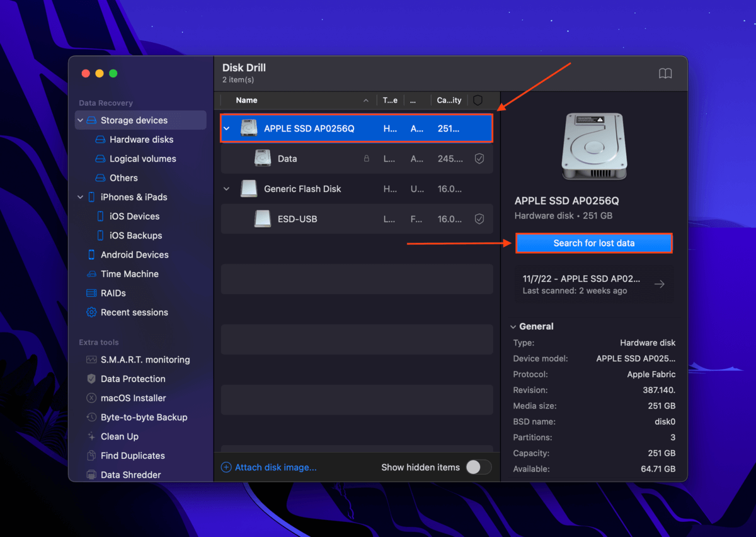The image size is (756, 537).
Task: Click the Capacity column header
Action: [449, 100]
